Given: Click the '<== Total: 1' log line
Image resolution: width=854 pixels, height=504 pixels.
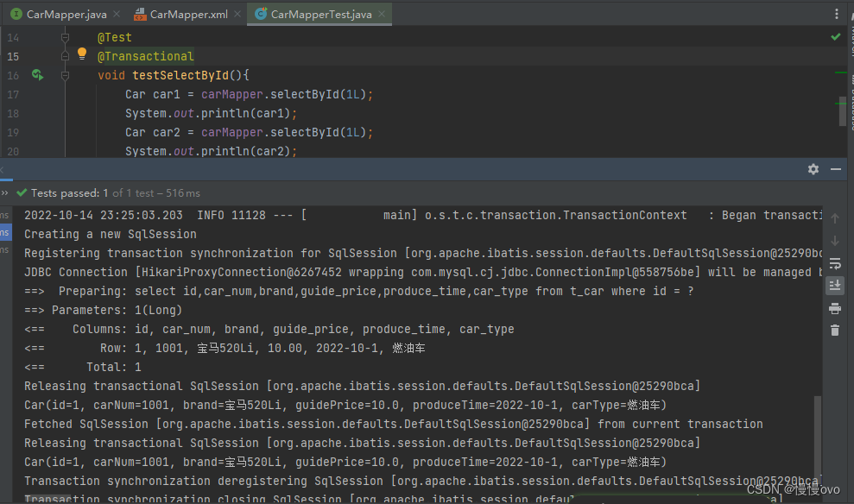Looking at the screenshot, I should pyautogui.click(x=82, y=368).
